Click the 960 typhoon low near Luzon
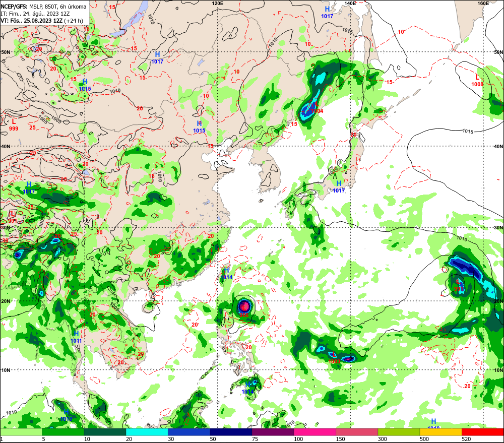 [x=244, y=315]
